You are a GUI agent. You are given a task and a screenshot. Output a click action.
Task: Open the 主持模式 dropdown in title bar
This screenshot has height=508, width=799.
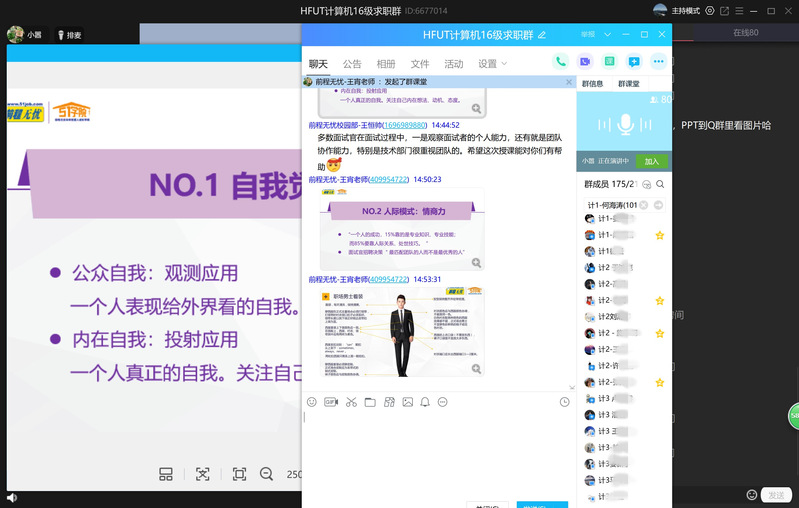pos(685,10)
